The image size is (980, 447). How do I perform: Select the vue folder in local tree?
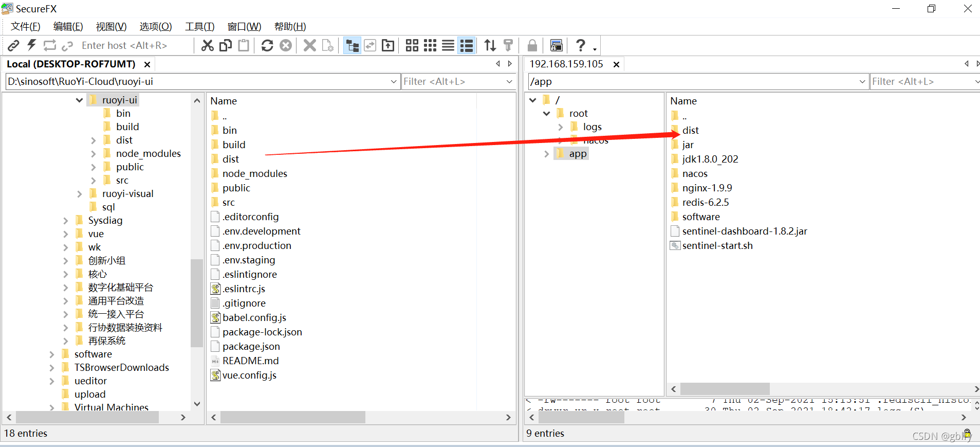coord(96,234)
